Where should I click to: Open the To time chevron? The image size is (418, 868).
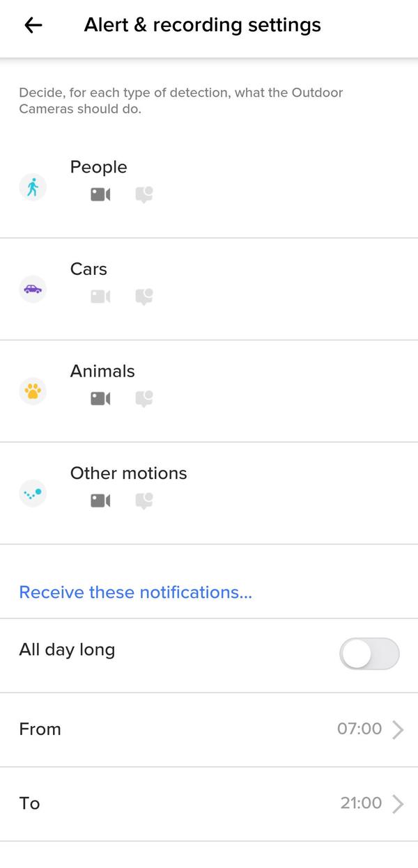tap(398, 804)
